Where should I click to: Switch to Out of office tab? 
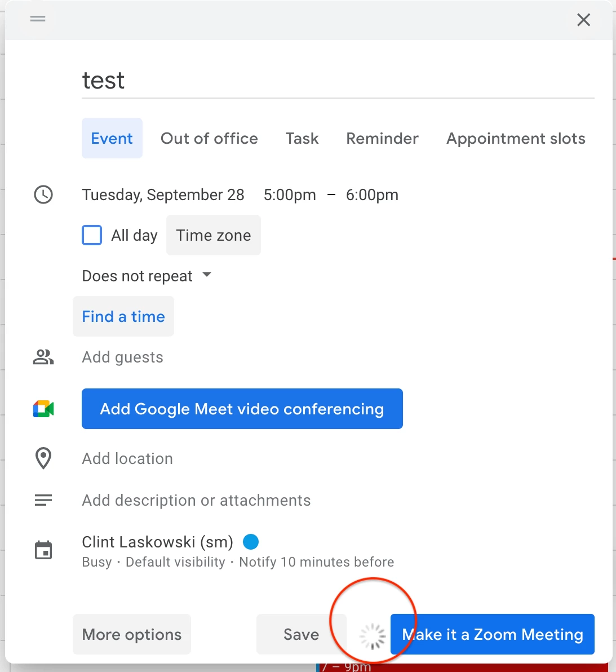209,139
